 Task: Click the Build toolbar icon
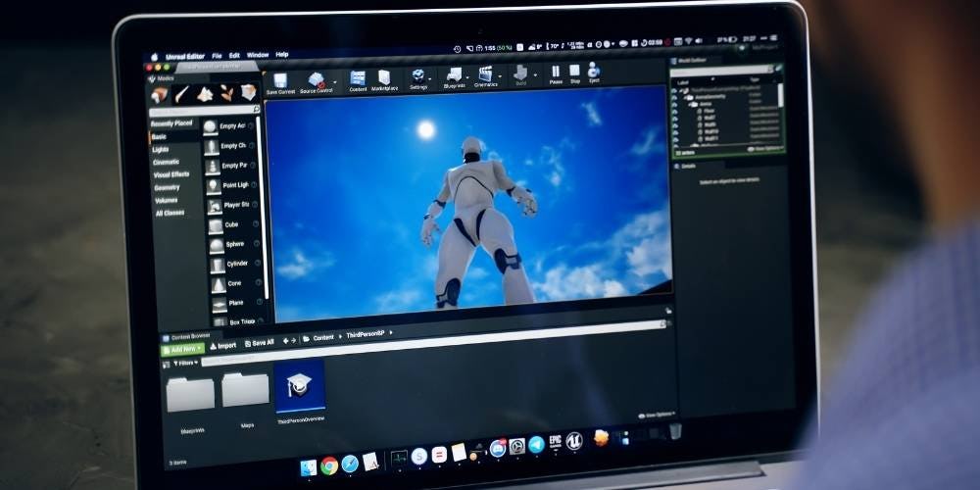[x=520, y=73]
